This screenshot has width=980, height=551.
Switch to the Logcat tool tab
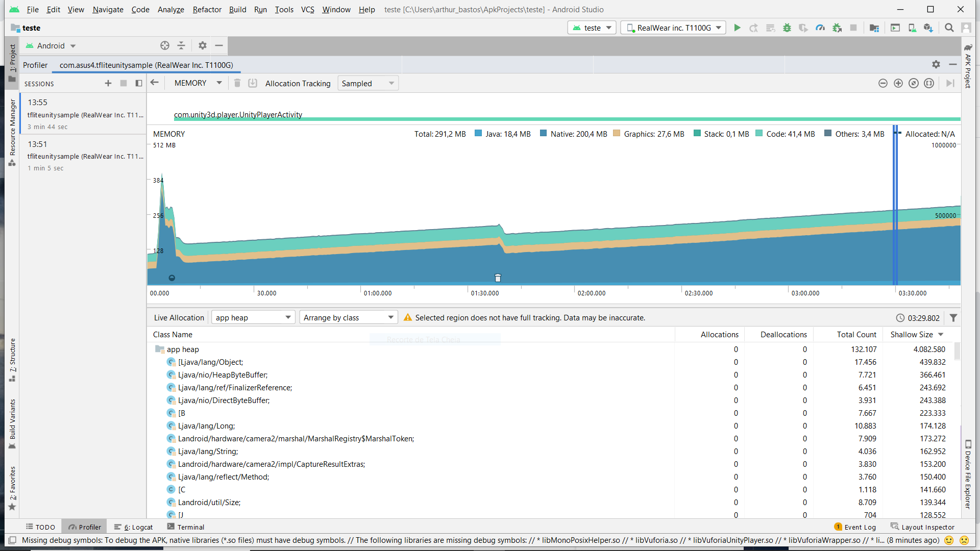pos(133,527)
